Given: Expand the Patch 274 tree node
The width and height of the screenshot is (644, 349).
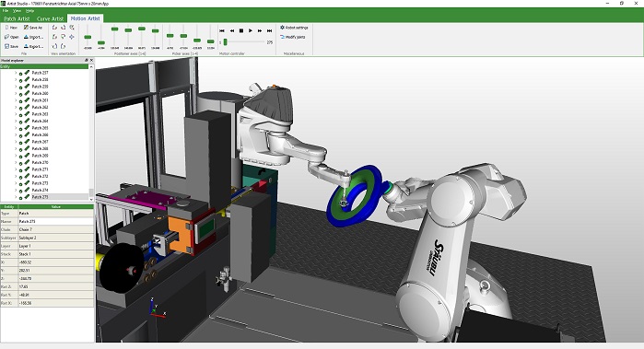Looking at the screenshot, I should click(16, 190).
